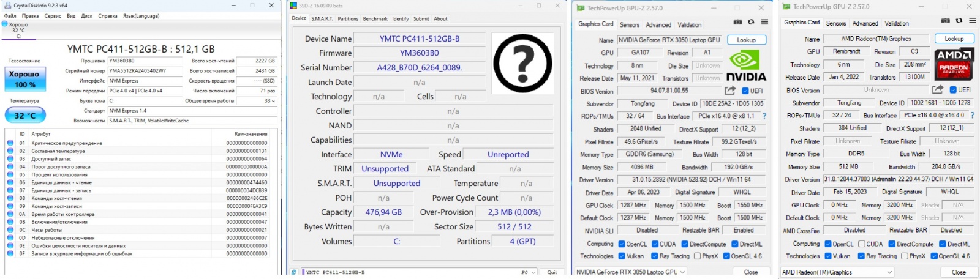
Task: Open the Advanced tab in AMD GPU-Z
Action: pos(865,23)
